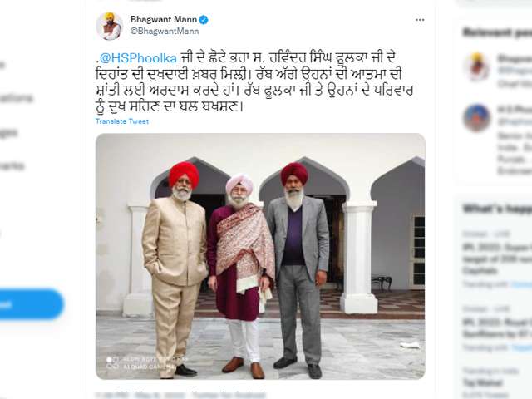Image resolution: width=532 pixels, height=399 pixels.
Task: Open Bhagwant Mann's profile avatar
Action: (x=109, y=26)
